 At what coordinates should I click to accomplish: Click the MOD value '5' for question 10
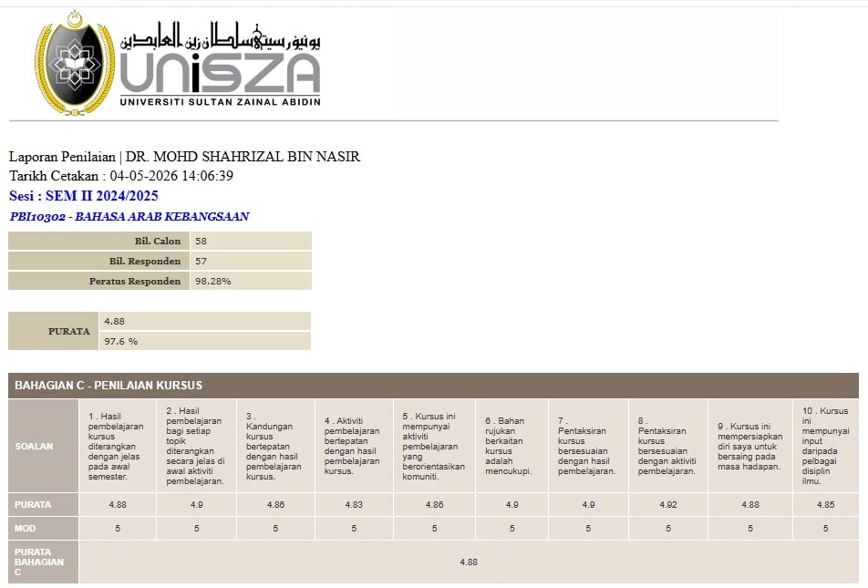point(825,529)
